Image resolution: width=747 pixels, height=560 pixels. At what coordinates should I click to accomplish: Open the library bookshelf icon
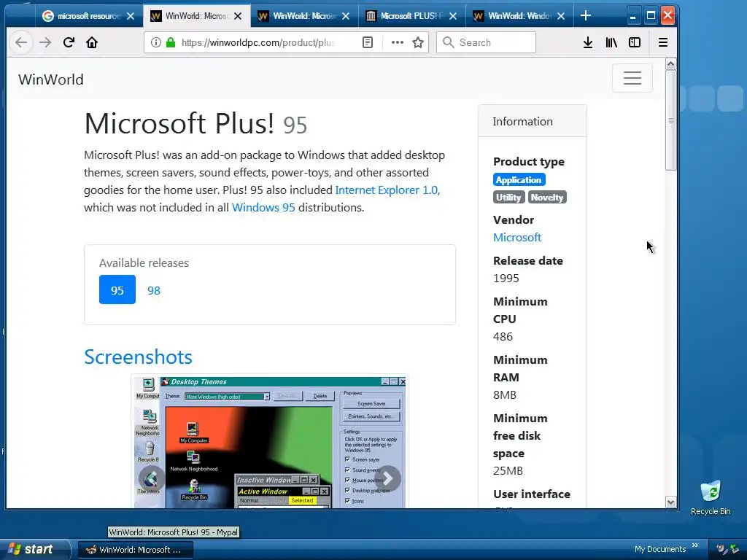click(x=611, y=42)
